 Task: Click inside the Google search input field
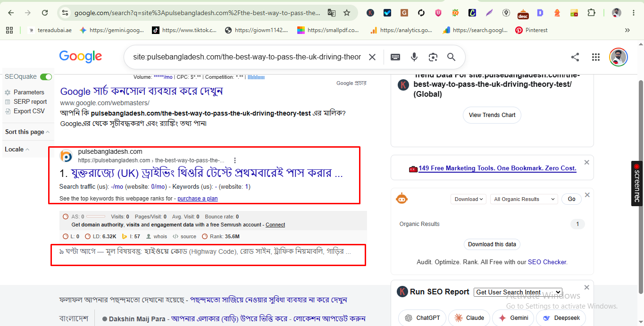pyautogui.click(x=247, y=57)
